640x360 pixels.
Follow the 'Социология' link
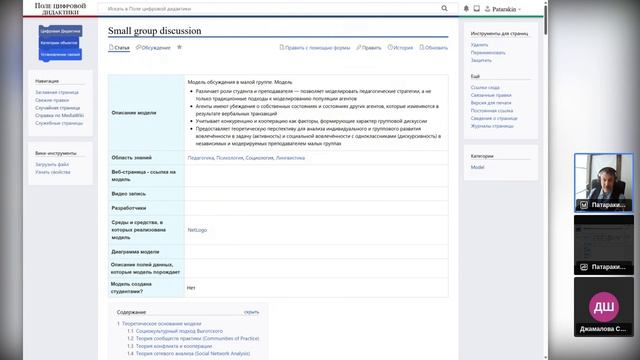[x=259, y=158]
